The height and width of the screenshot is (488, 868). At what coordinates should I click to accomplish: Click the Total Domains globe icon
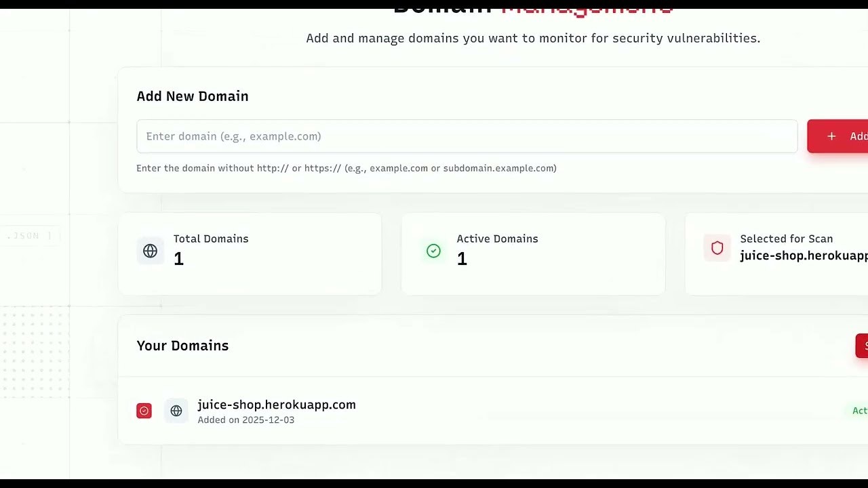(x=151, y=251)
